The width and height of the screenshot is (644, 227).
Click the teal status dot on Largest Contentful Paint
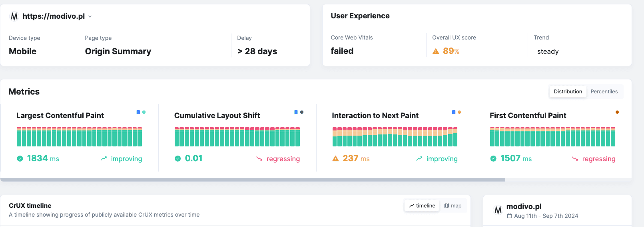(x=144, y=112)
